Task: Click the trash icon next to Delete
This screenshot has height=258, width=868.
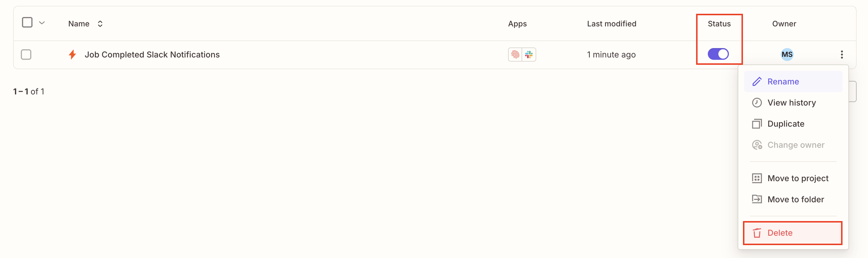Action: click(757, 233)
